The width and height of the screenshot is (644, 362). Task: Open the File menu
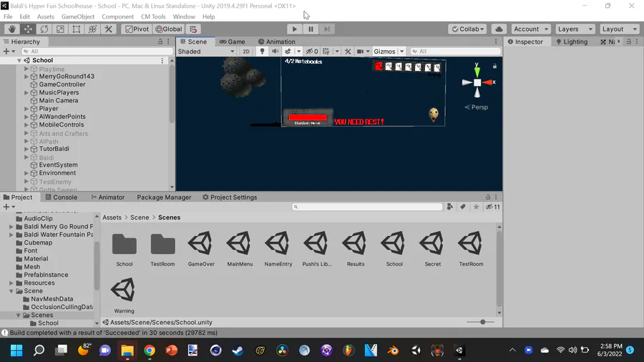point(8,17)
